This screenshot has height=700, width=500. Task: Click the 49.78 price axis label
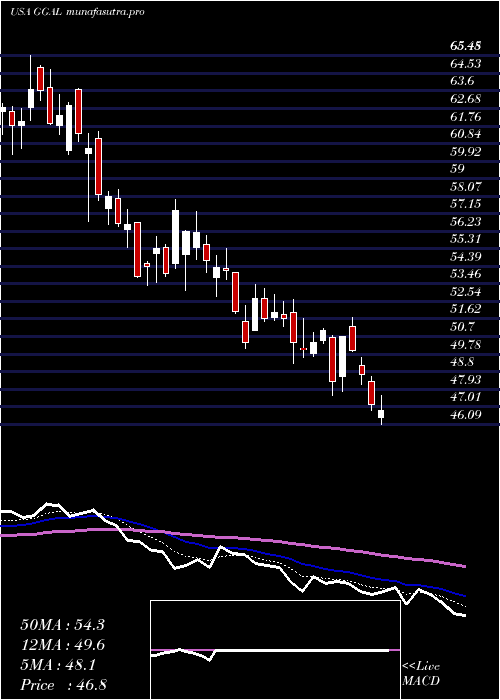click(x=466, y=344)
